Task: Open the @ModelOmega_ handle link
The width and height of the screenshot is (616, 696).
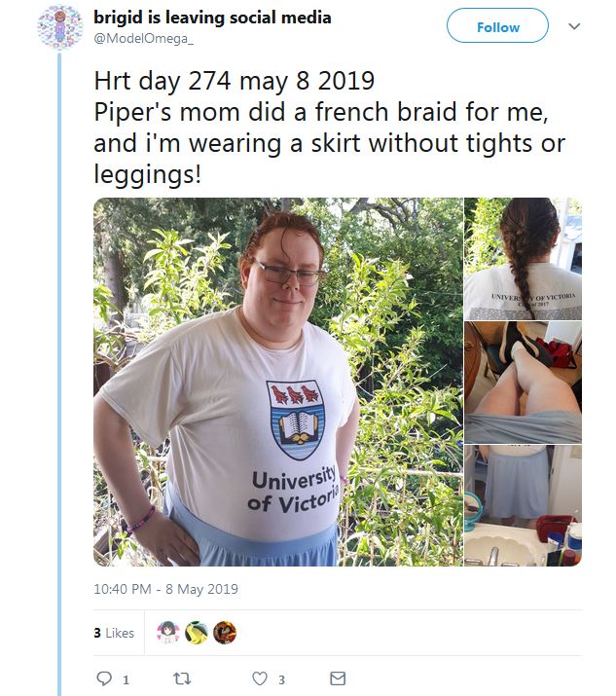Action: point(143,39)
